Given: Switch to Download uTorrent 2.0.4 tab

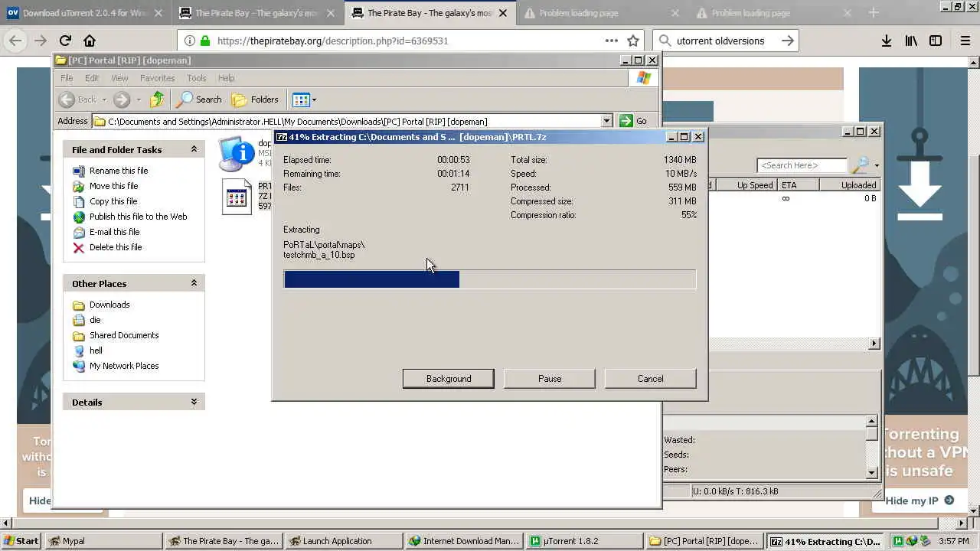Looking at the screenshot, I should tap(86, 13).
